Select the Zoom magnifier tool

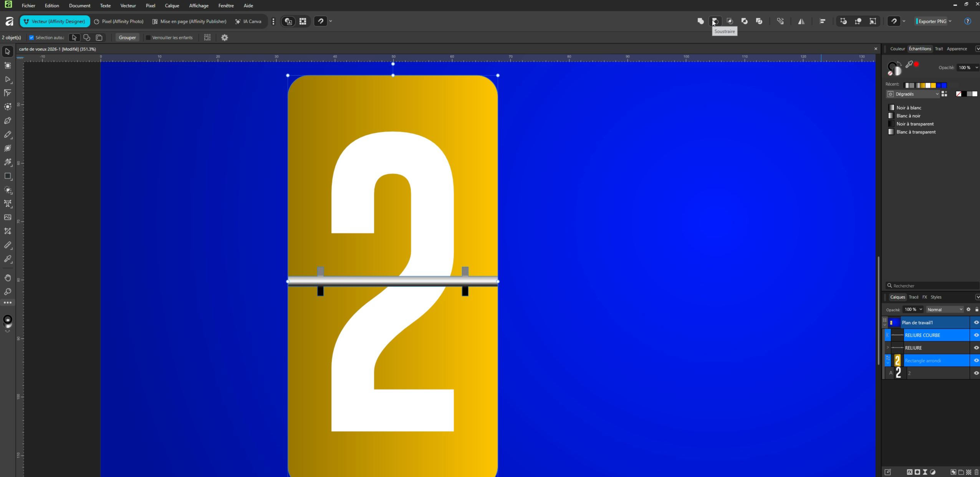[x=8, y=292]
